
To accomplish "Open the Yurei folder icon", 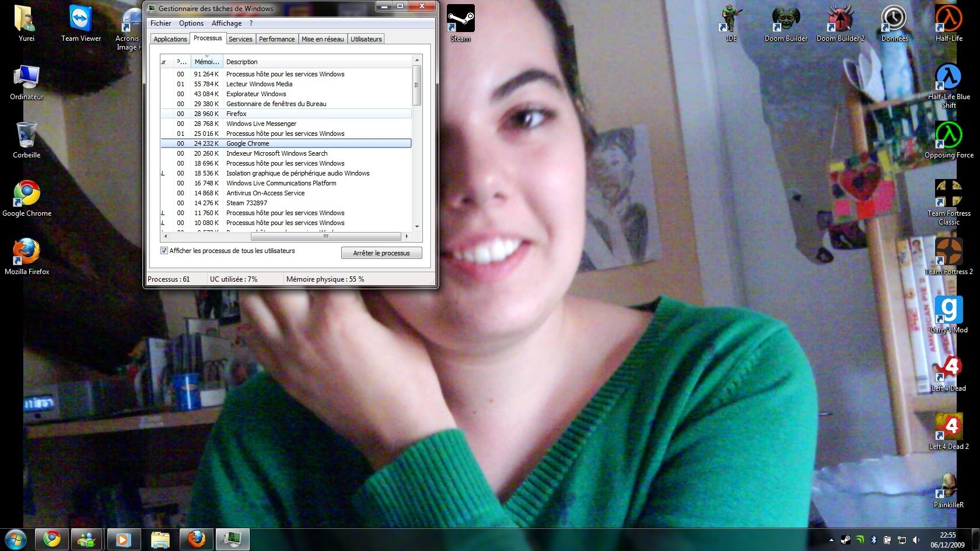I will click(26, 23).
